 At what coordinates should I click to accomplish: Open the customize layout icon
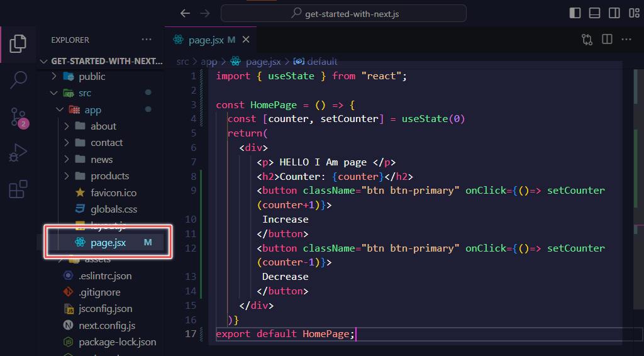[634, 13]
